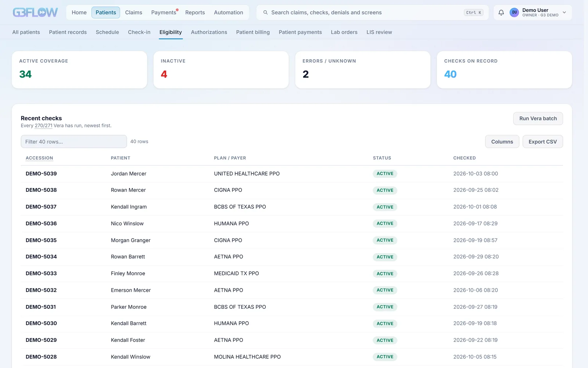Switch to LIS review tab

[x=379, y=32]
